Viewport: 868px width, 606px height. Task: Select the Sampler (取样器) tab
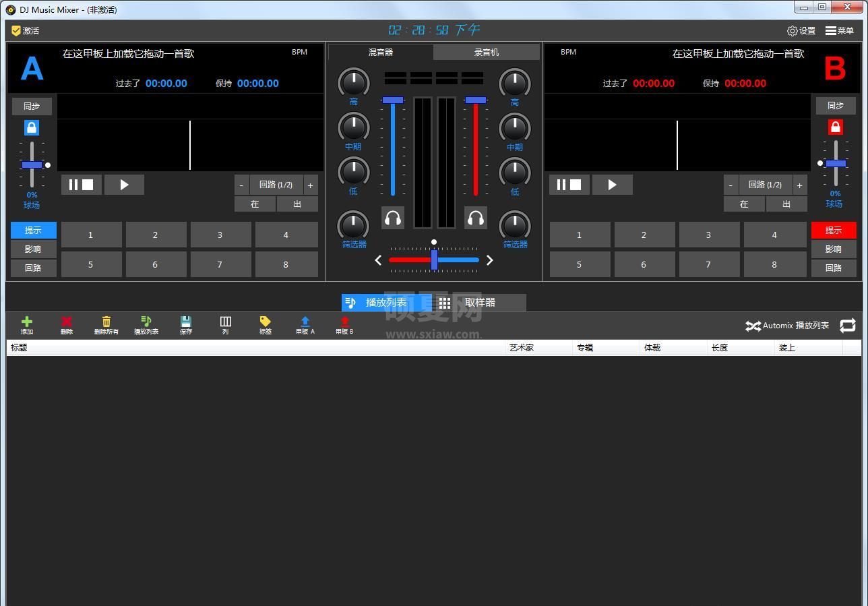point(480,303)
